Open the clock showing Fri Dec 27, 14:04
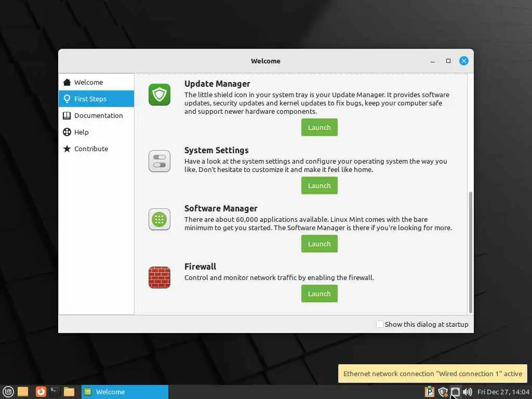532x399 pixels. click(503, 392)
